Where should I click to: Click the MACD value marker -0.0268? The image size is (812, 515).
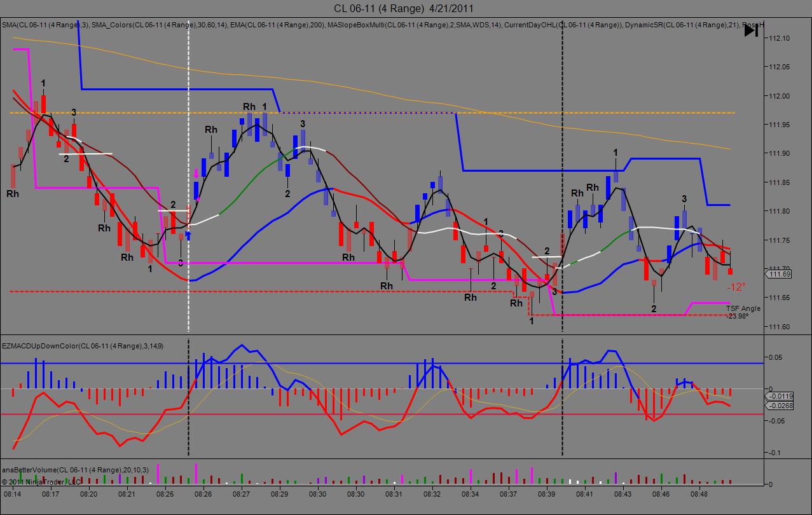780,406
